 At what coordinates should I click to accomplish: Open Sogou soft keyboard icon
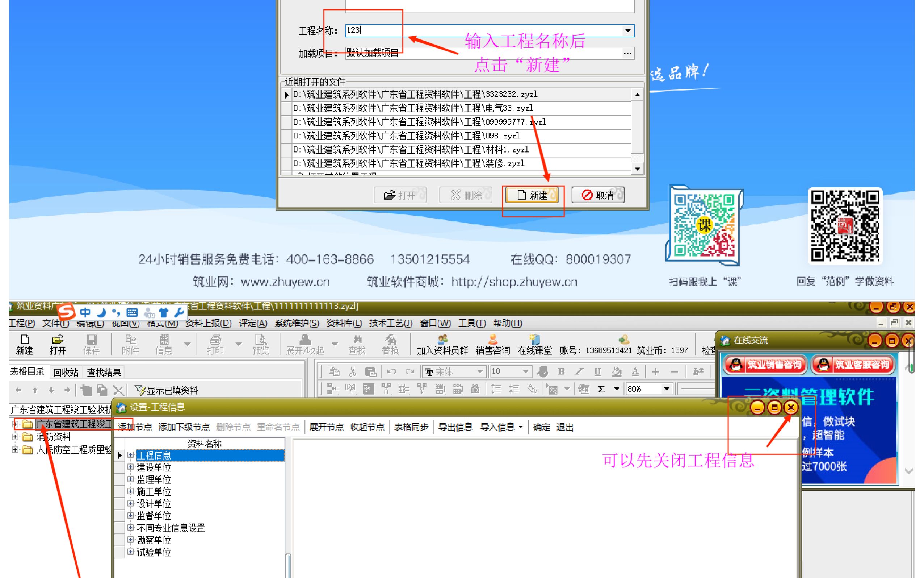(x=132, y=313)
